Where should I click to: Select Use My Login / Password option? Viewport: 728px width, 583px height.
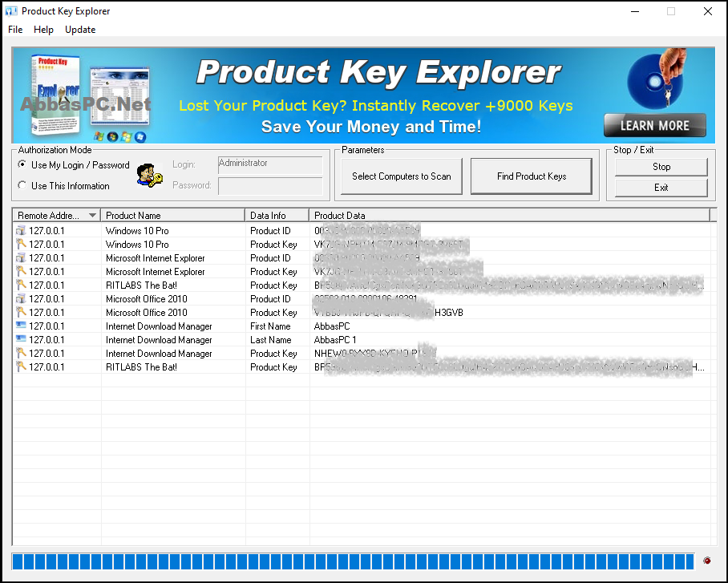[x=74, y=165]
